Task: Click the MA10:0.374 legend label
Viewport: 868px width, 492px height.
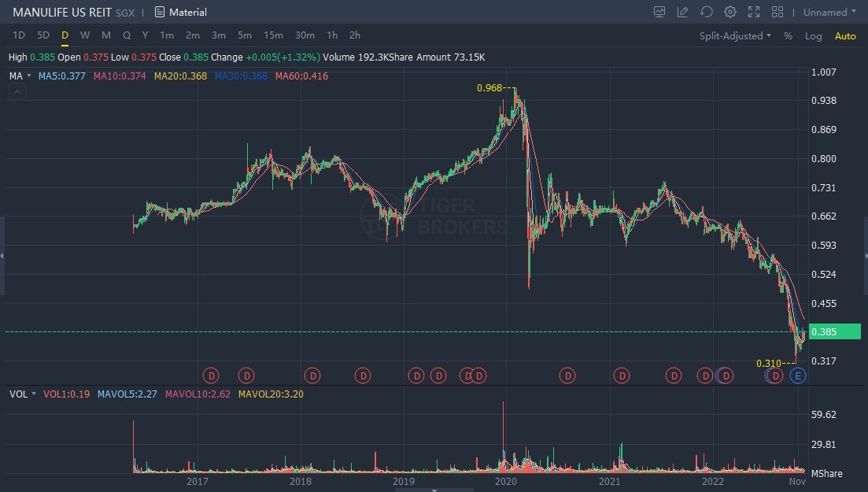Action: click(120, 76)
